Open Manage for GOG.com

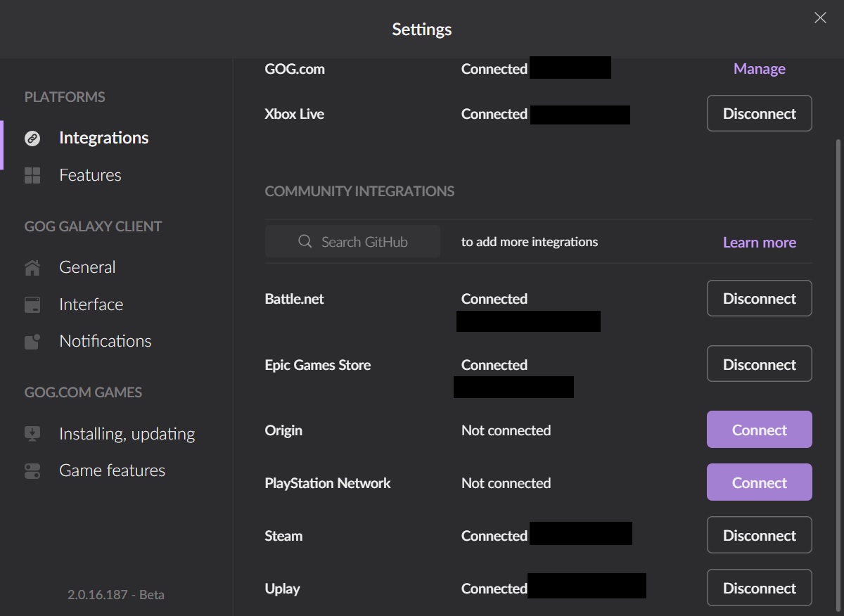759,68
